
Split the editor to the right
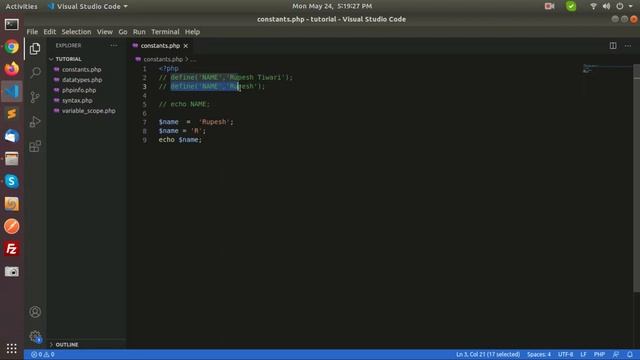[x=613, y=46]
